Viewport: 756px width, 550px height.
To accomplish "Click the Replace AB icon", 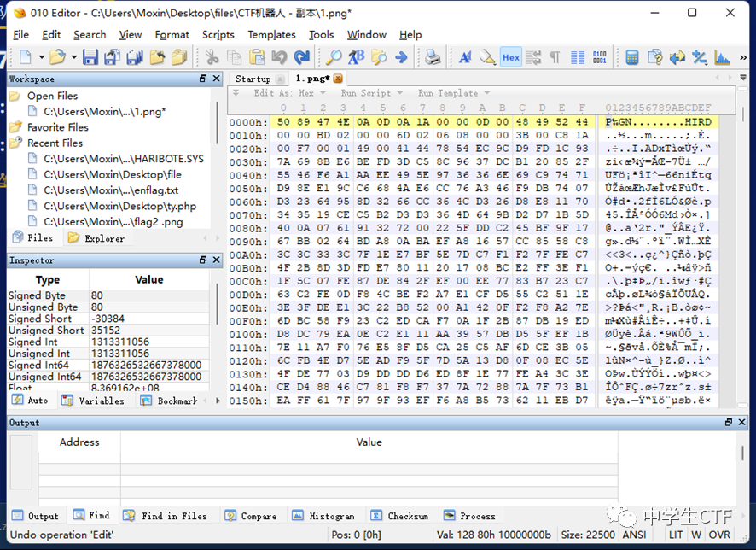I will pyautogui.click(x=357, y=57).
